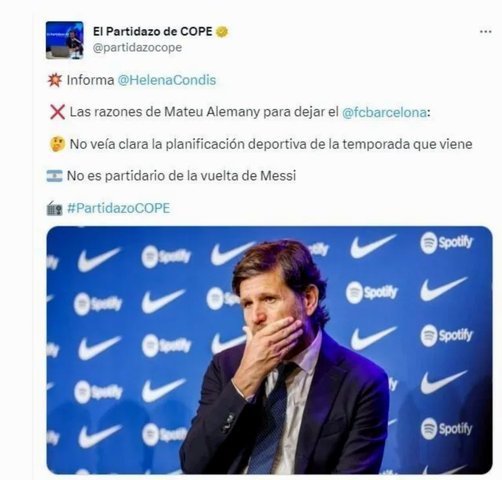Viewport: 502px width, 480px height.
Task: Click the Argentina flag emoji
Action: (x=54, y=176)
